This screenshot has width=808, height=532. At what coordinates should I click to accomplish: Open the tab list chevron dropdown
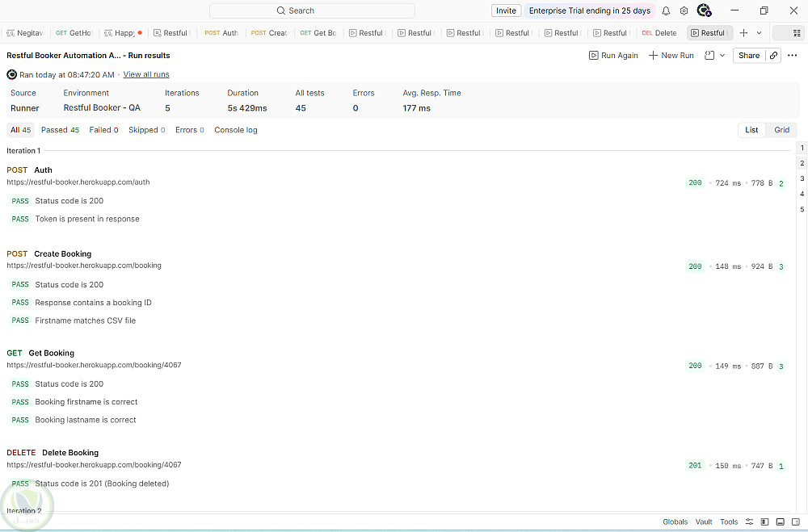(759, 33)
